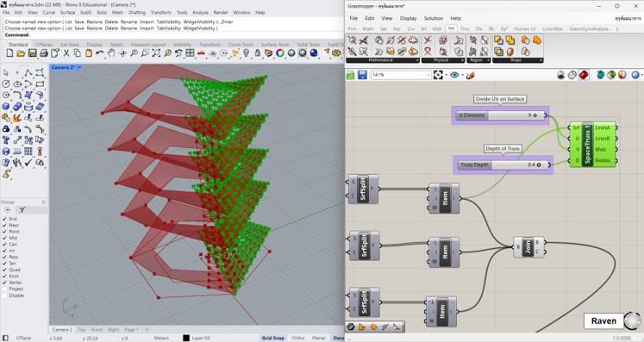
Task: Paste from clipboard in Rhino toolbar
Action: [x=89, y=53]
